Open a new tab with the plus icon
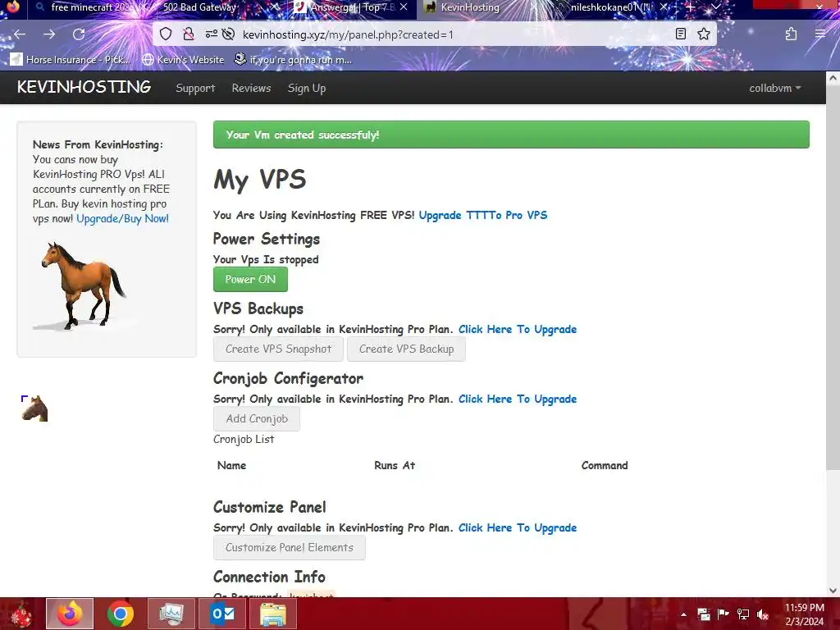This screenshot has height=630, width=840. [691, 7]
